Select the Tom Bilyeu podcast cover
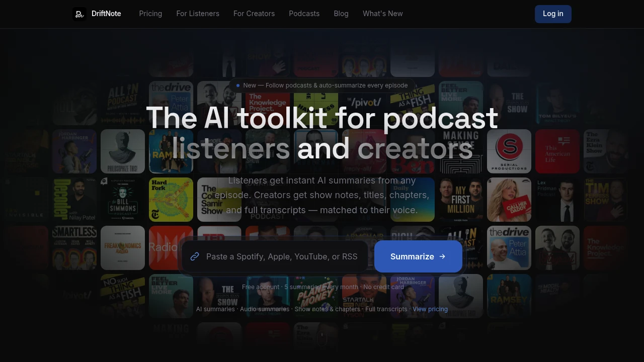The width and height of the screenshot is (644, 362). tap(557, 103)
